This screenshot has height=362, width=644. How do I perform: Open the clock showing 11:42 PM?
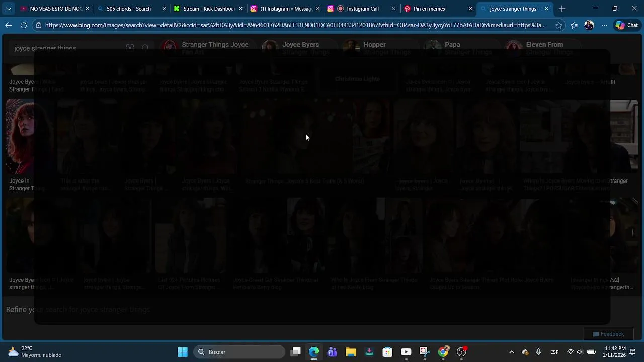(615, 352)
